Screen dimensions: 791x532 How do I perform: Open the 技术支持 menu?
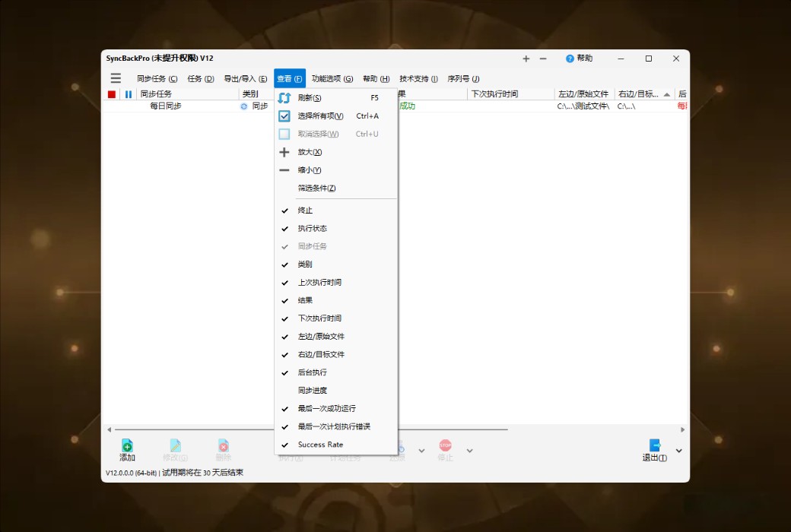click(x=418, y=78)
